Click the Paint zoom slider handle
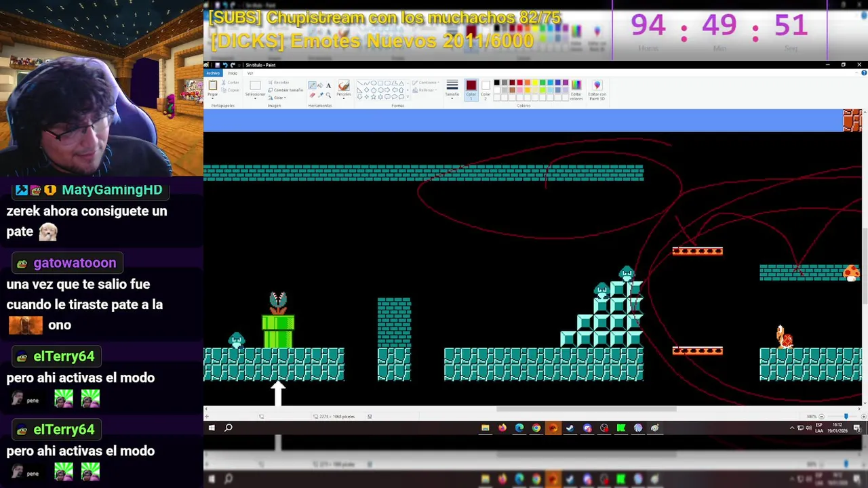 [846, 416]
